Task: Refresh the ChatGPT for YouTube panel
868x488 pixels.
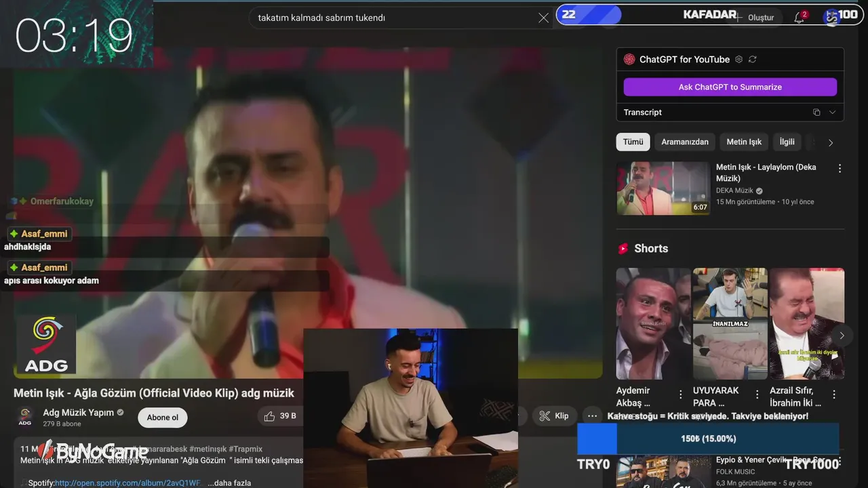Action: click(x=753, y=60)
